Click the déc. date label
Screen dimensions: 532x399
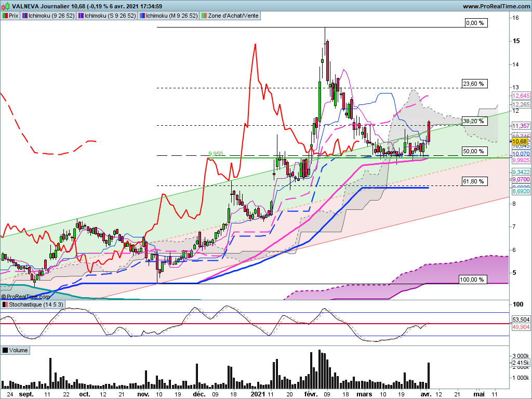tap(199, 394)
